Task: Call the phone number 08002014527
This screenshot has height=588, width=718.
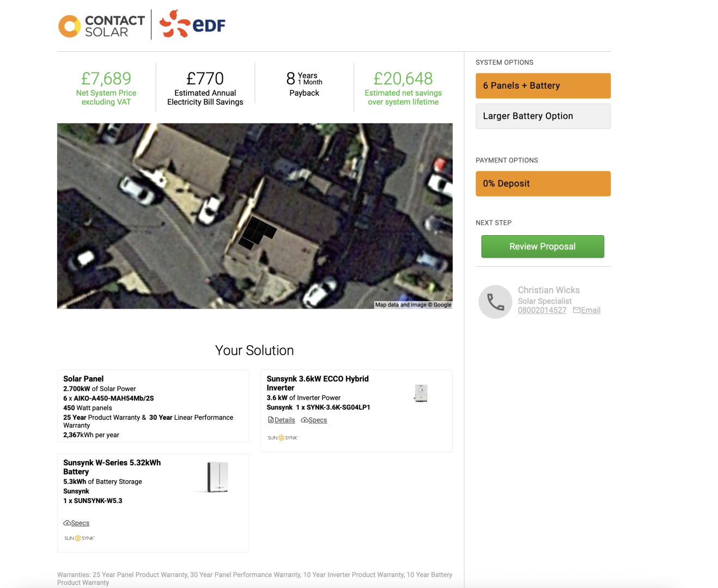Action: click(541, 310)
